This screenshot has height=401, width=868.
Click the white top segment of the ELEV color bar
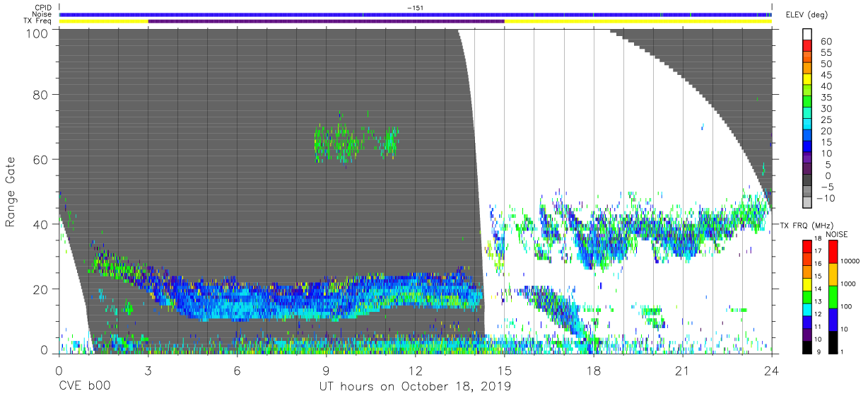point(809,35)
